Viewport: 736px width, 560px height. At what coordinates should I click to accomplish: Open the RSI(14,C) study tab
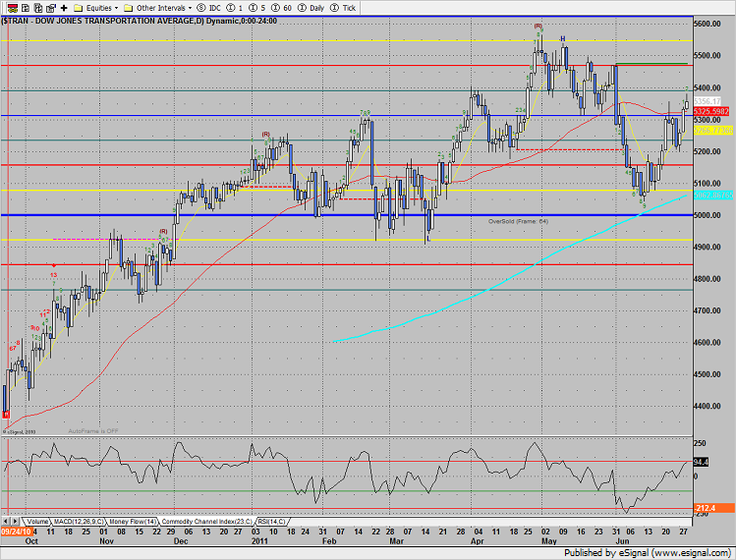271,522
